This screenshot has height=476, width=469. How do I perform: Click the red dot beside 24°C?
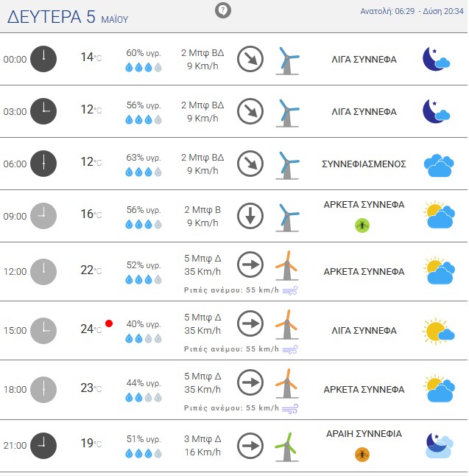[x=109, y=323]
